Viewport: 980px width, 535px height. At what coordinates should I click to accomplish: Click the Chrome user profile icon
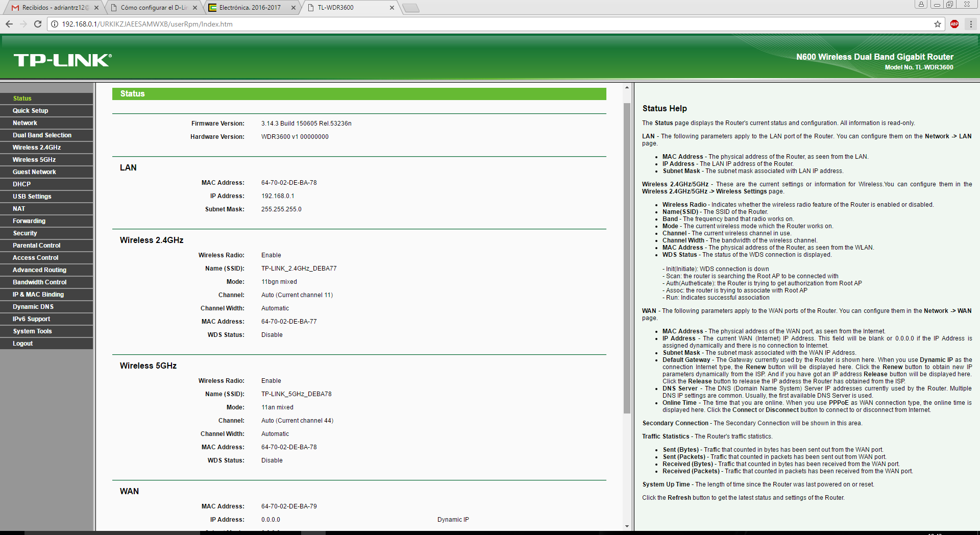point(921,4)
